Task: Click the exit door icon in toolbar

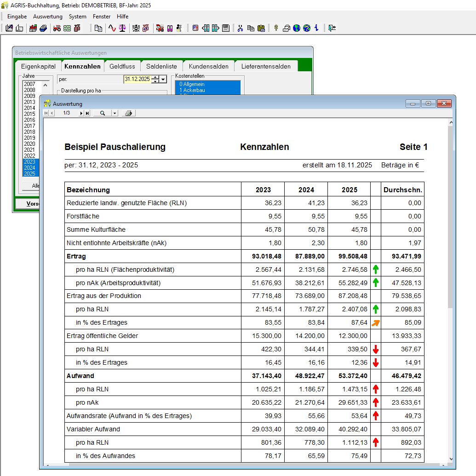Action: coord(332,28)
